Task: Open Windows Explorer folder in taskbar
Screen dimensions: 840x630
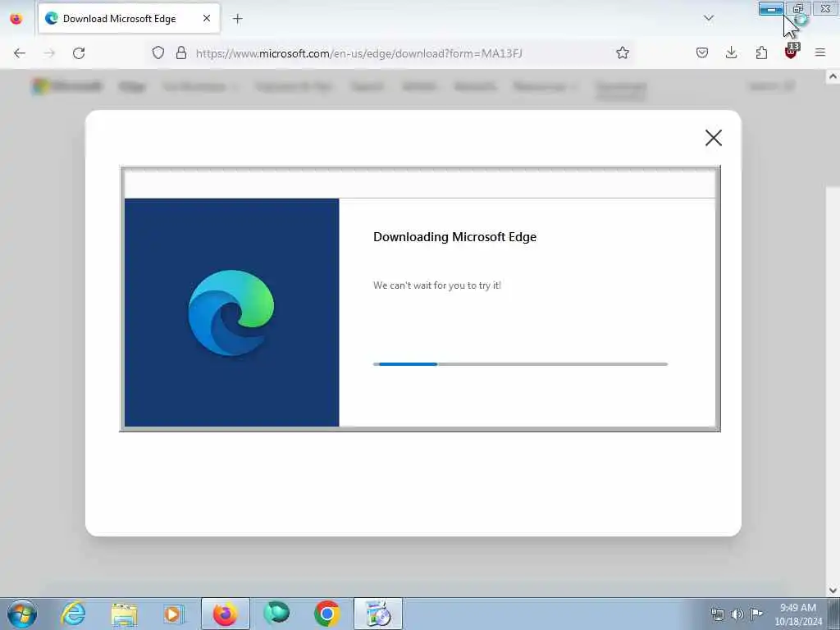Action: (x=124, y=614)
